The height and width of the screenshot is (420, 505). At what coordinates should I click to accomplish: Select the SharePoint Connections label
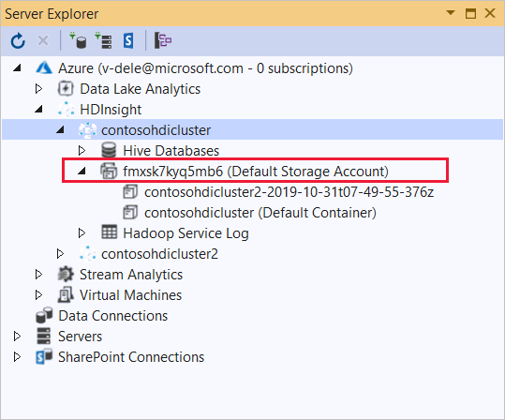click(x=131, y=357)
